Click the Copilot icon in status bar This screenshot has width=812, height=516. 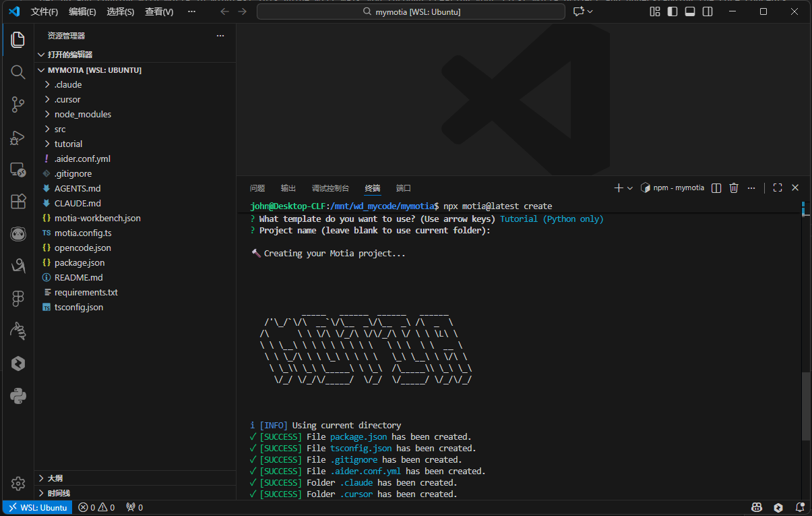click(757, 507)
